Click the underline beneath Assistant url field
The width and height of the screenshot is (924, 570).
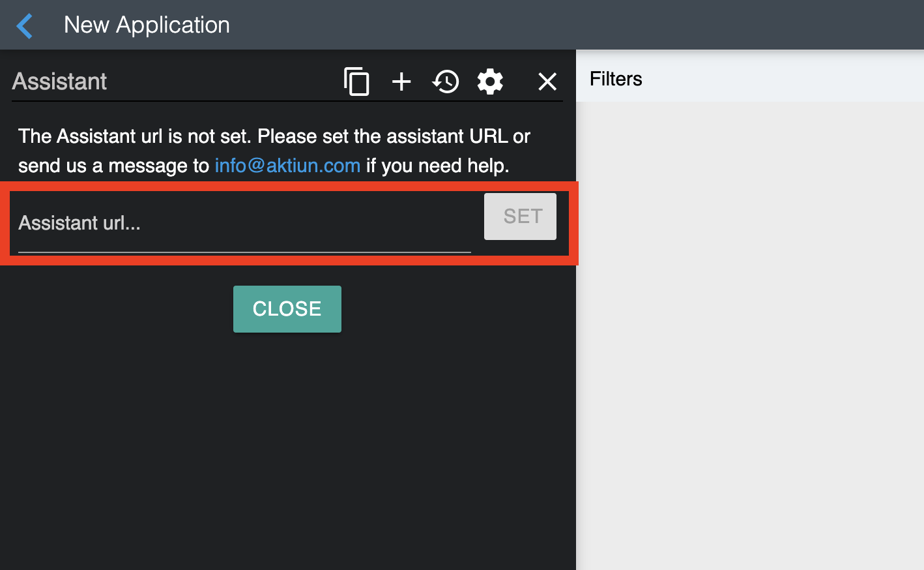[x=244, y=252]
